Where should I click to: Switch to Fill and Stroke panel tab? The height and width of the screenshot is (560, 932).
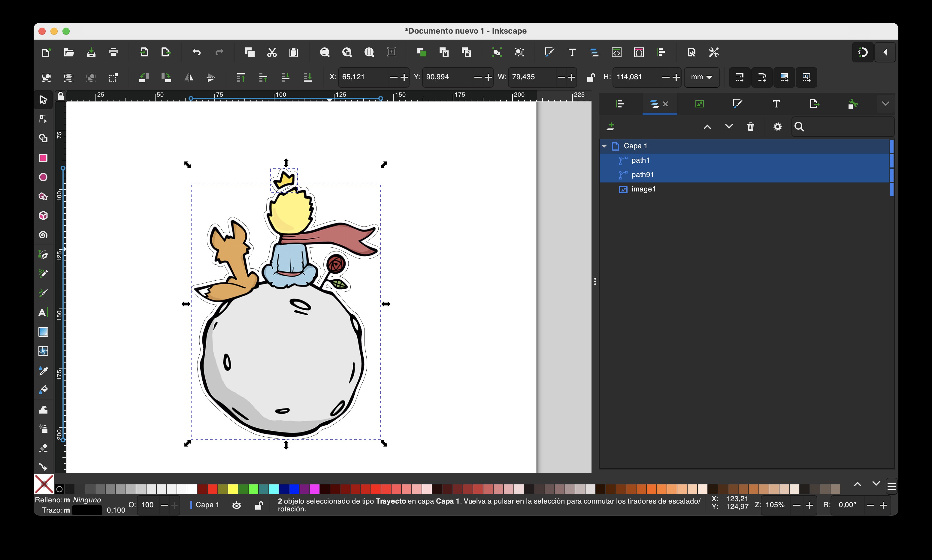click(x=737, y=104)
